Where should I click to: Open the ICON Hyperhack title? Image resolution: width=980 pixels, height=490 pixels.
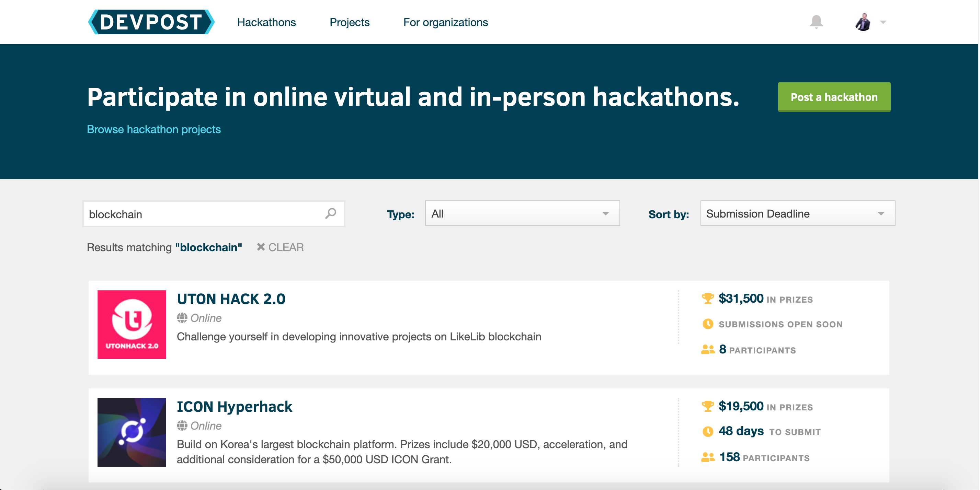234,406
